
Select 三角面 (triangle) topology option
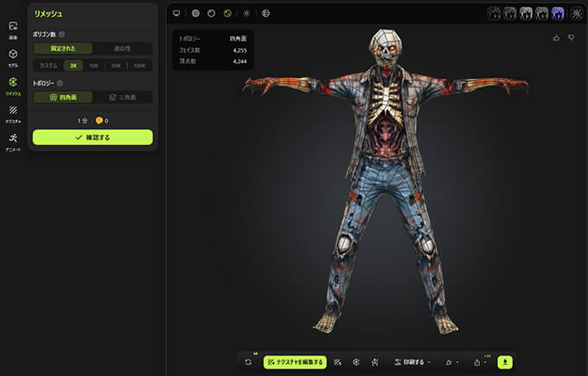[122, 98]
